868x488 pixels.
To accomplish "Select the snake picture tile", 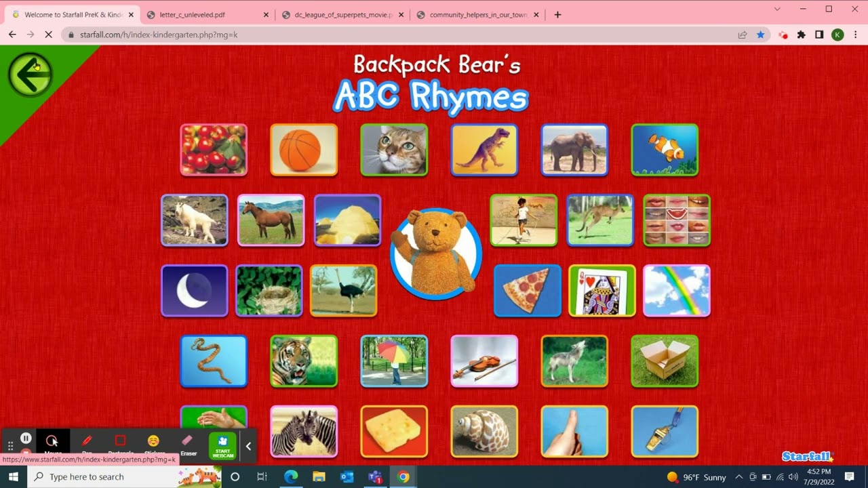I will tap(214, 361).
